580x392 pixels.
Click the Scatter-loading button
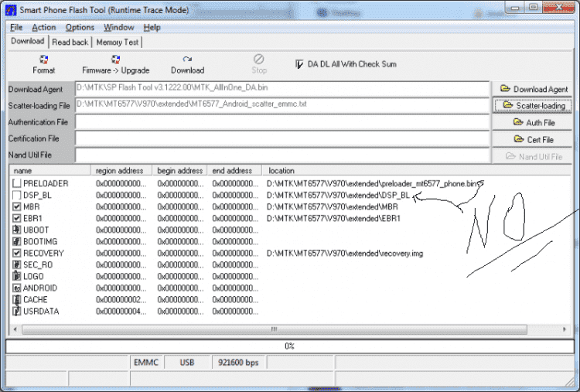534,106
